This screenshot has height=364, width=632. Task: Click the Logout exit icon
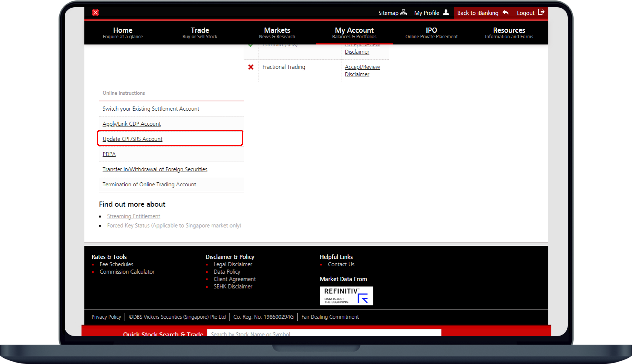coord(541,12)
